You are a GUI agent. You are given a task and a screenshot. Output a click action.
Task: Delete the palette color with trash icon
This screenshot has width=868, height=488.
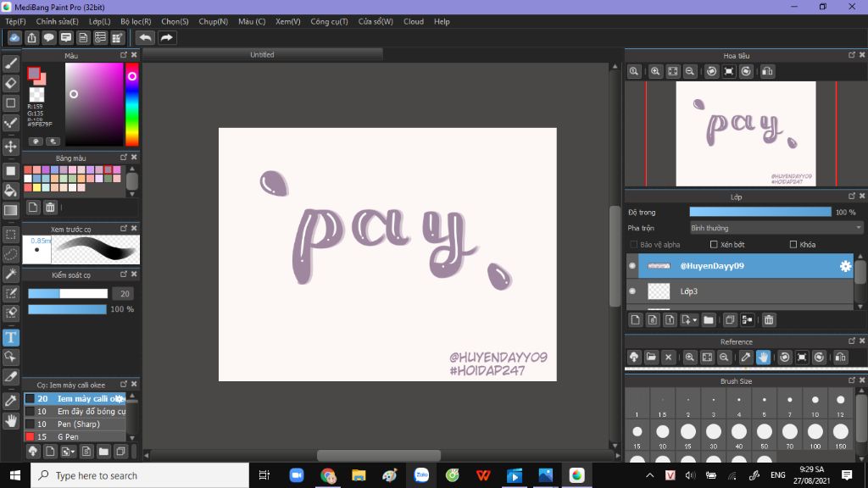[x=50, y=208]
